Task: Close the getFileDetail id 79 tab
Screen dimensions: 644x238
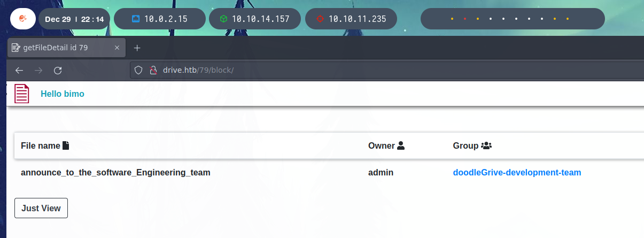Action: (117, 48)
